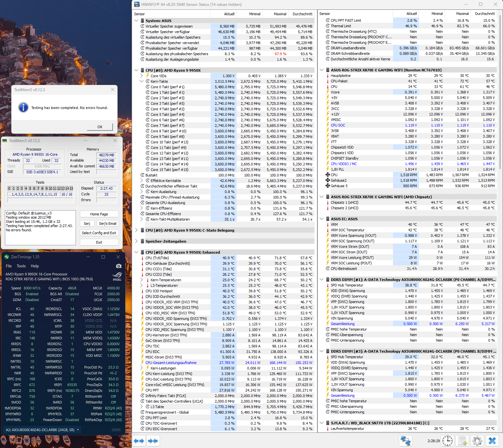The width and height of the screenshot is (503, 448).
Task: Open the ZenTimings Help menu
Action: pos(35,266)
